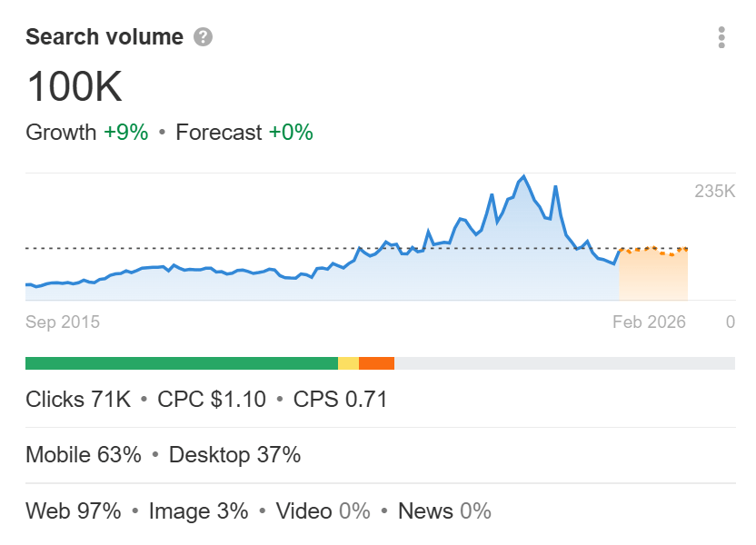This screenshot has height=545, width=756.
Task: Click the orange segment of clicks bar
Action: point(376,363)
